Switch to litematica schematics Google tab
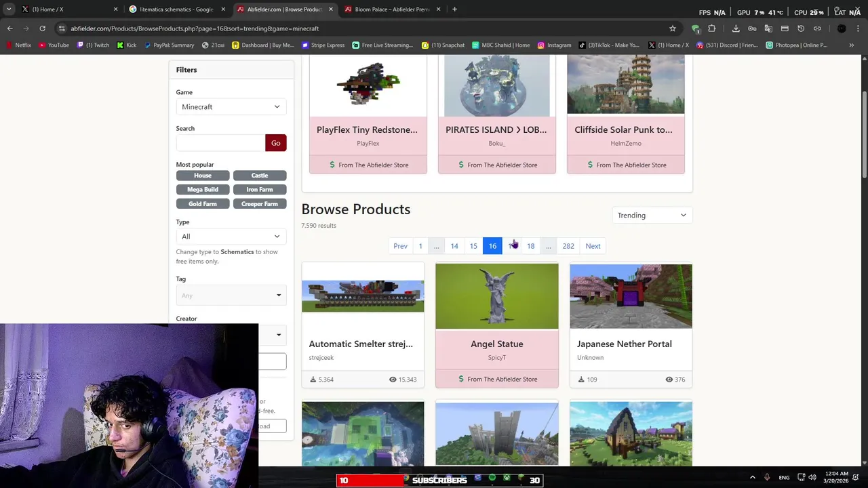This screenshot has height=488, width=868. click(176, 9)
